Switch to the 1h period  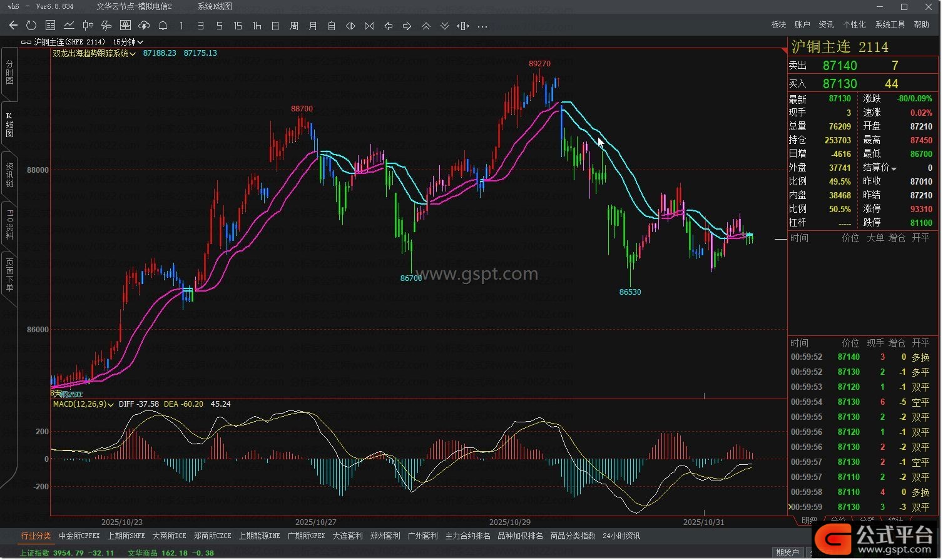pyautogui.click(x=257, y=26)
